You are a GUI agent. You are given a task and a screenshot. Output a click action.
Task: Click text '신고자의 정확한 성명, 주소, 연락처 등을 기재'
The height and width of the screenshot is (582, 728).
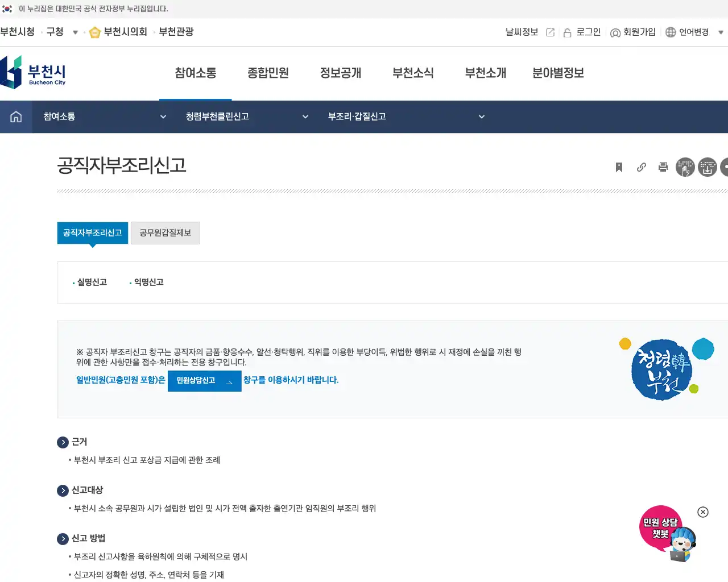click(149, 575)
